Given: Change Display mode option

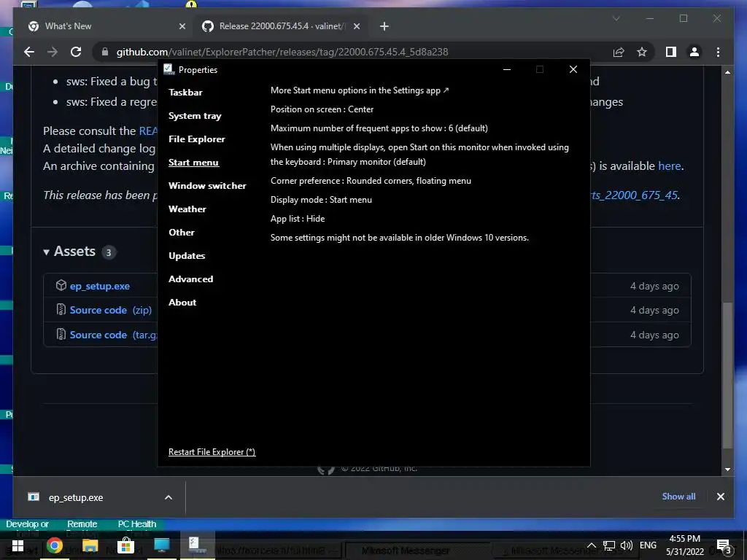Looking at the screenshot, I should click(321, 200).
